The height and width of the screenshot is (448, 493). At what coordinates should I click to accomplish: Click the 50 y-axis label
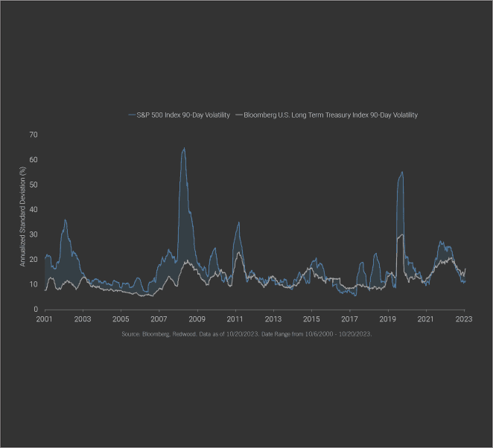(x=34, y=185)
